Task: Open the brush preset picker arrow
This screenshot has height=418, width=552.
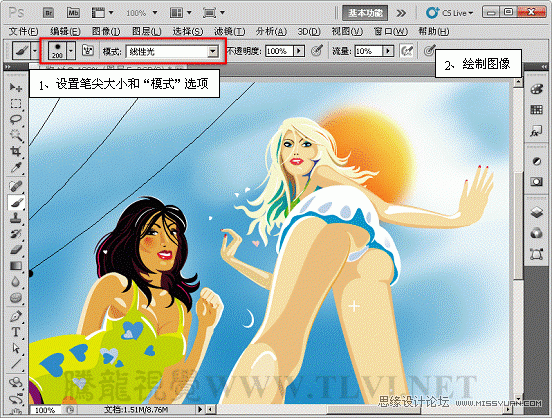Action: point(71,51)
